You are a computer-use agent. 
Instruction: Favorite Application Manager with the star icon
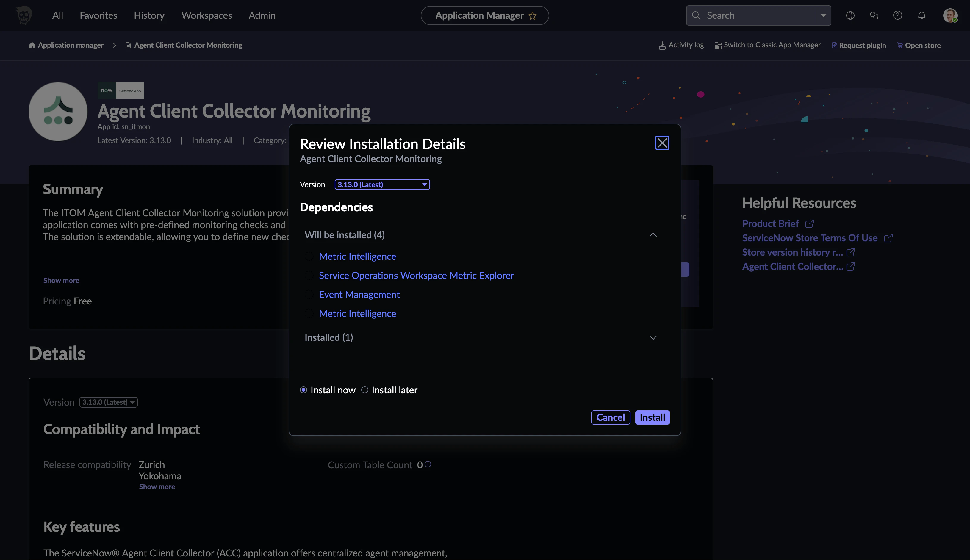(533, 16)
